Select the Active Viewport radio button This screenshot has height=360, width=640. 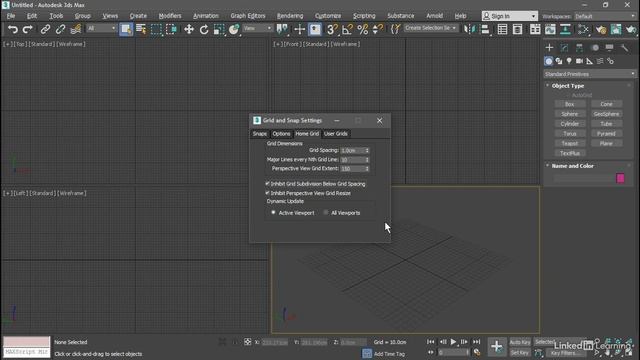(273, 212)
